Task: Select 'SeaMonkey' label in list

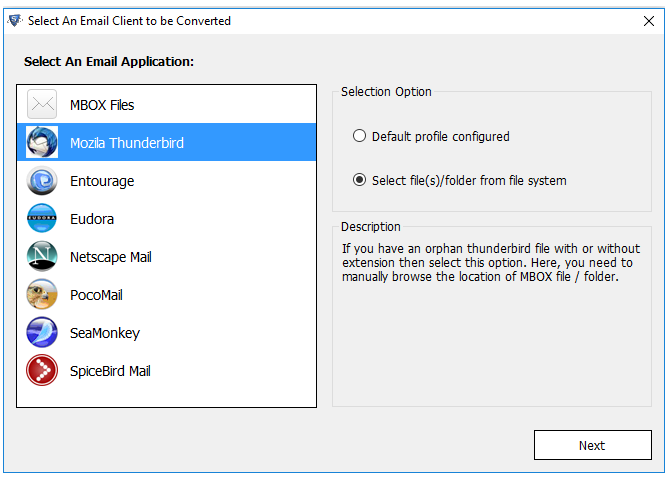Action: [105, 333]
